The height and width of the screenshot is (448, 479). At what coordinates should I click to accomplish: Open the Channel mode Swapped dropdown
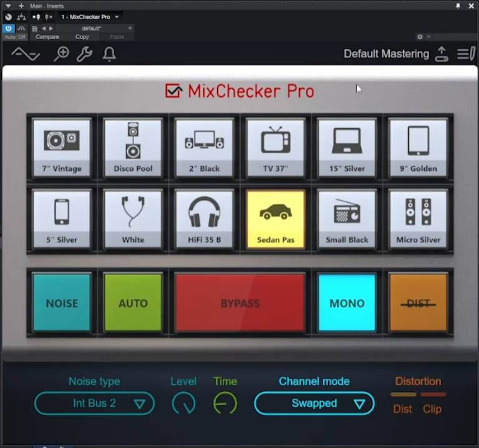pyautogui.click(x=314, y=403)
